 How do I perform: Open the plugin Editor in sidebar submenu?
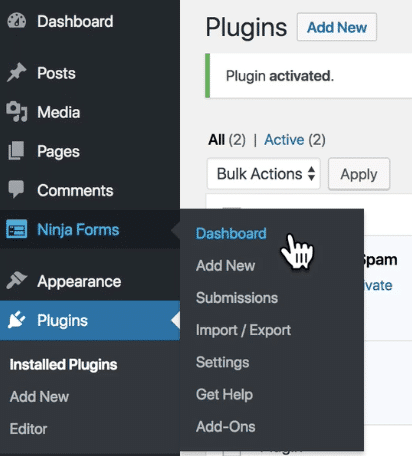[x=28, y=429]
